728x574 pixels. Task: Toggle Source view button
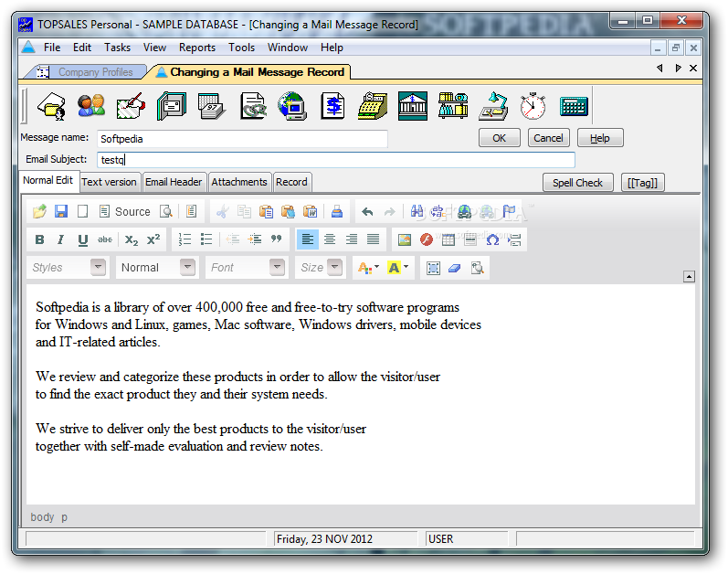[125, 212]
